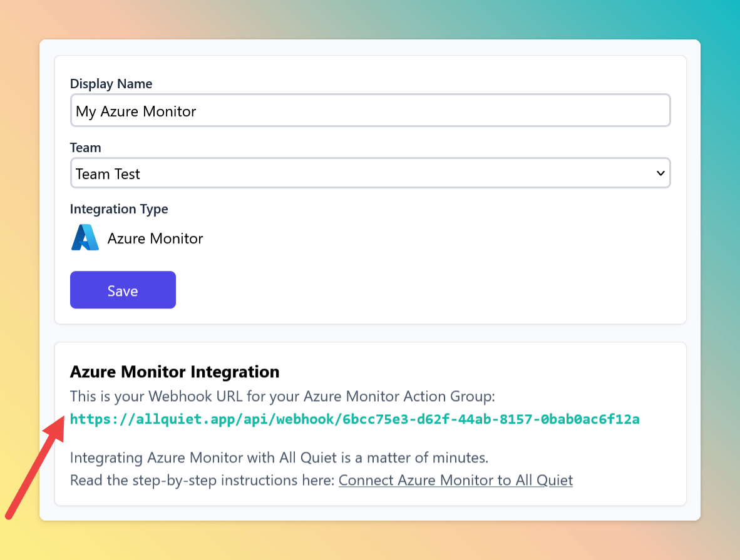
Task: Click the Azure Monitor logo icon
Action: (85, 237)
